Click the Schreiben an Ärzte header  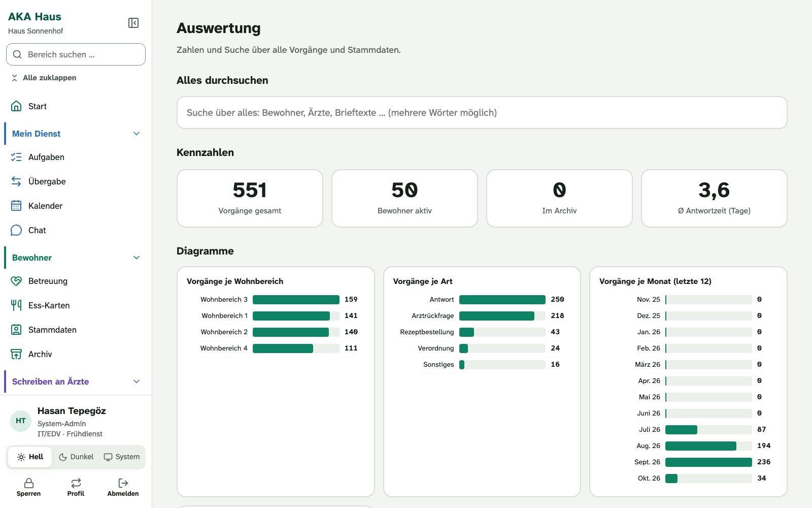coord(76,382)
